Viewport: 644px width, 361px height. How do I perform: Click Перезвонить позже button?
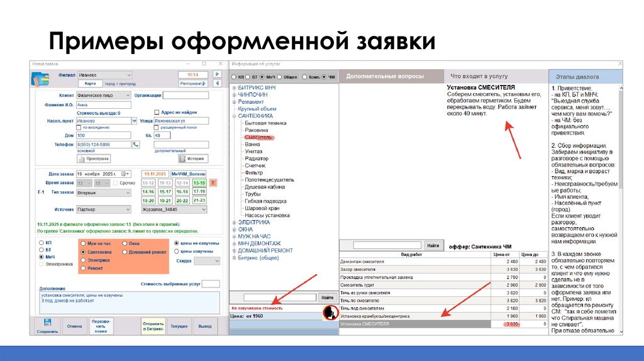point(101,326)
